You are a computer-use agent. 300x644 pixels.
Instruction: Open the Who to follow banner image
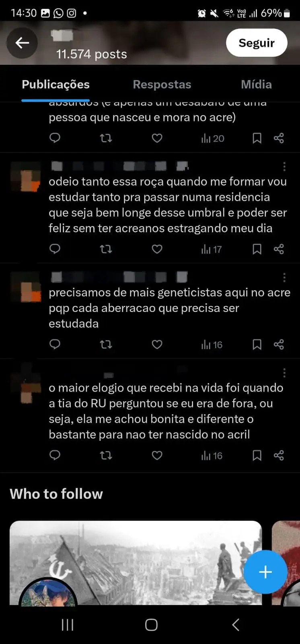coord(136,563)
